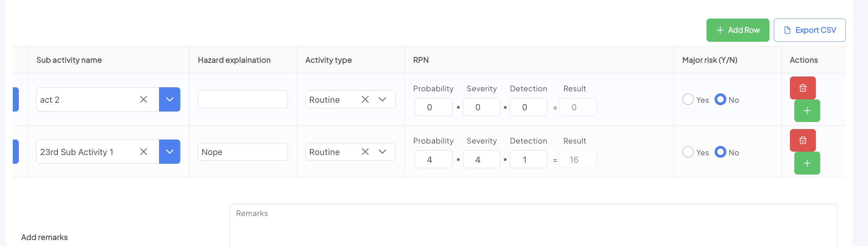Select No for major risk in act 2 row
The height and width of the screenshot is (246, 868).
pyautogui.click(x=720, y=99)
